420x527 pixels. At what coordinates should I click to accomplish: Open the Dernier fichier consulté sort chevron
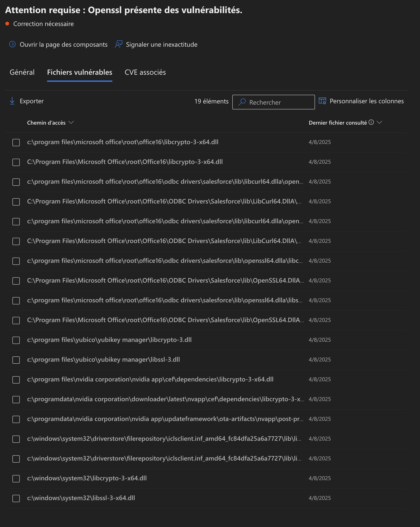click(x=379, y=122)
